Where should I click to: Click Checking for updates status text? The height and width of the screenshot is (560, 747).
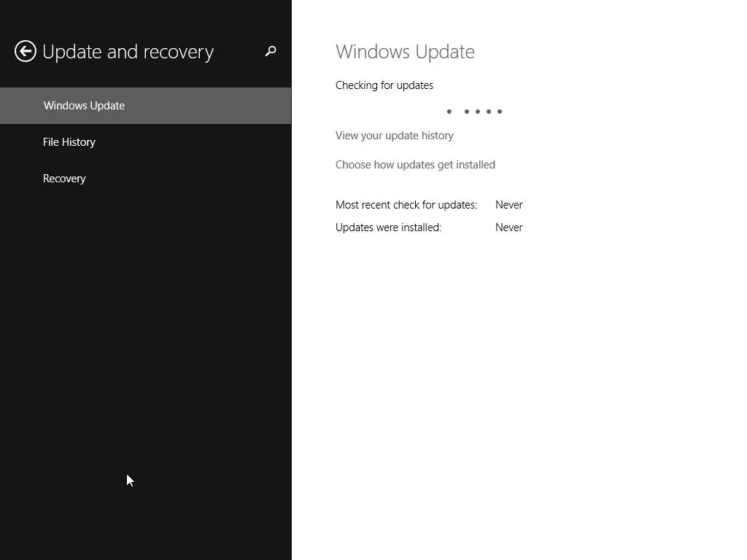tap(384, 85)
